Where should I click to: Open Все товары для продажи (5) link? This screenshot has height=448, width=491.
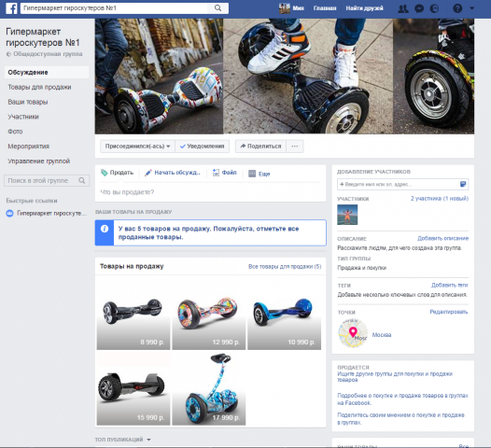point(285,267)
